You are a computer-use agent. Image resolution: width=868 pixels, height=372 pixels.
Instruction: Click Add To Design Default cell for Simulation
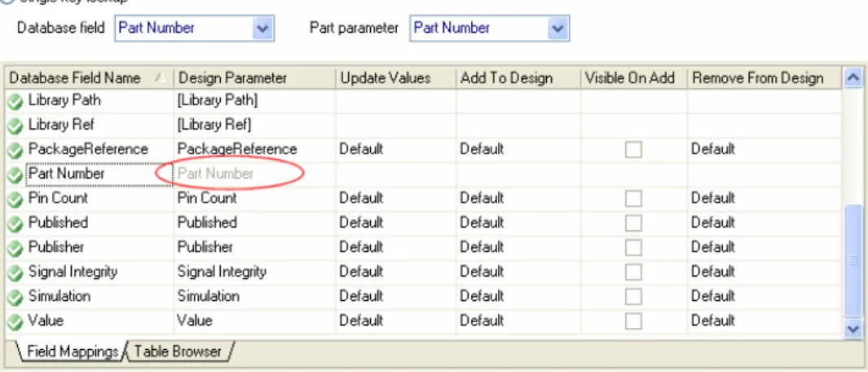click(518, 297)
